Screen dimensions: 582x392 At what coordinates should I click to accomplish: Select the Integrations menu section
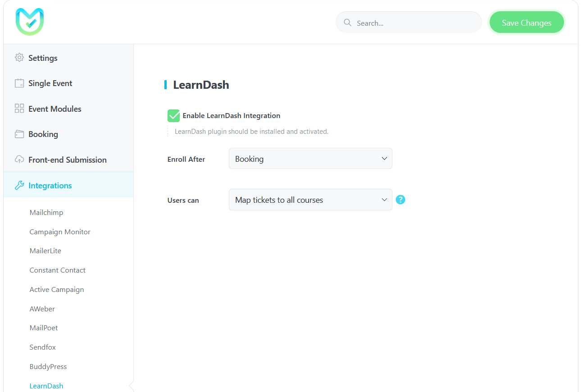pos(68,185)
